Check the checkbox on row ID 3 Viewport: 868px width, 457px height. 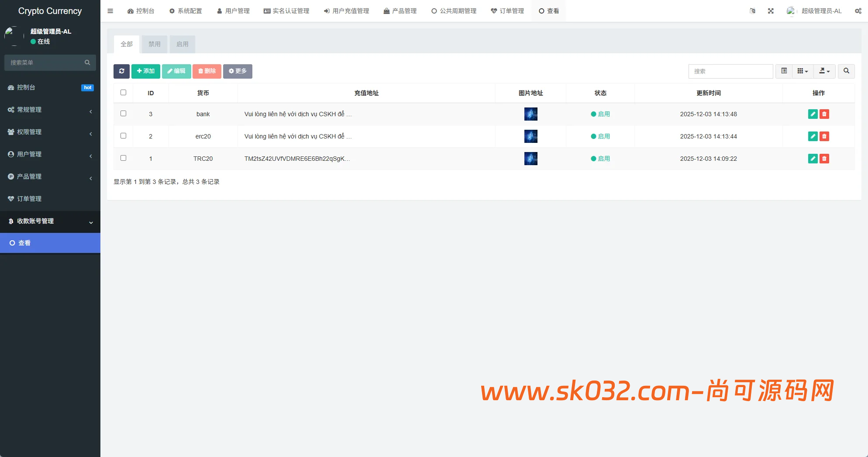(x=123, y=113)
